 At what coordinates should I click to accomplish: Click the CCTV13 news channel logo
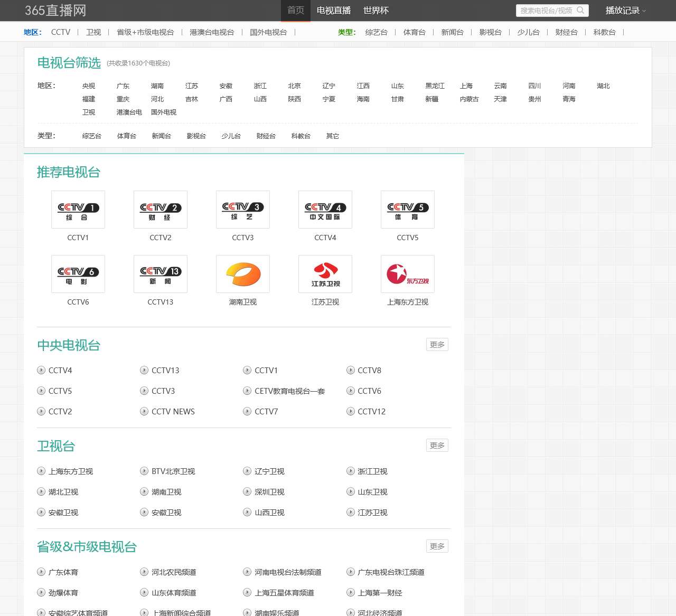tap(160, 273)
